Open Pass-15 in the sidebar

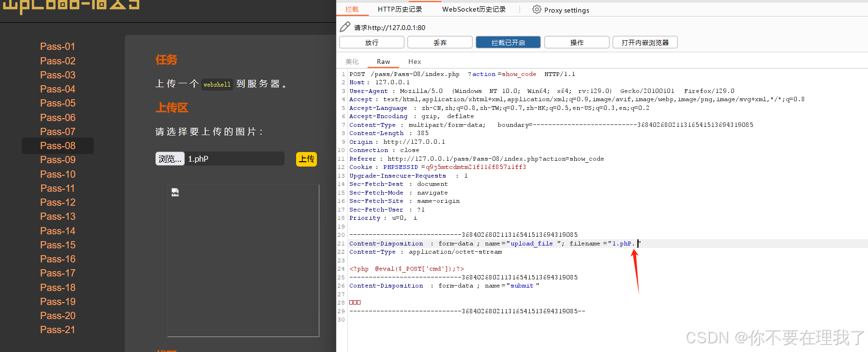tap(58, 245)
